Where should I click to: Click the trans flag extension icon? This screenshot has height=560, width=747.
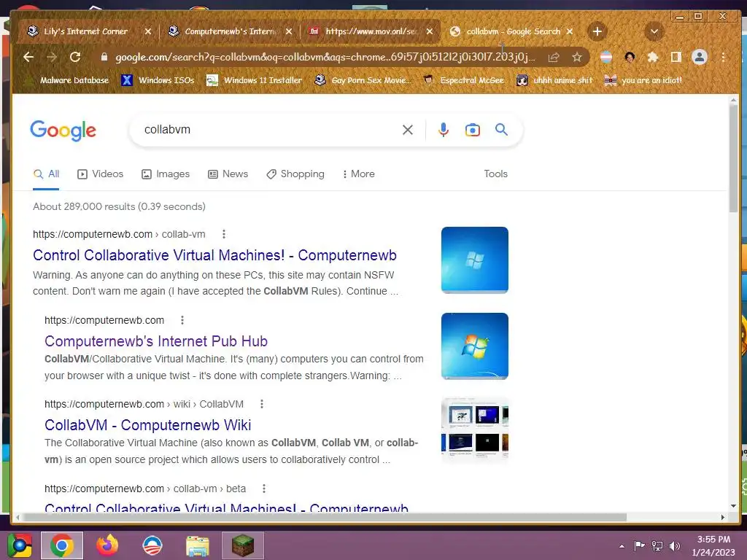tap(606, 57)
